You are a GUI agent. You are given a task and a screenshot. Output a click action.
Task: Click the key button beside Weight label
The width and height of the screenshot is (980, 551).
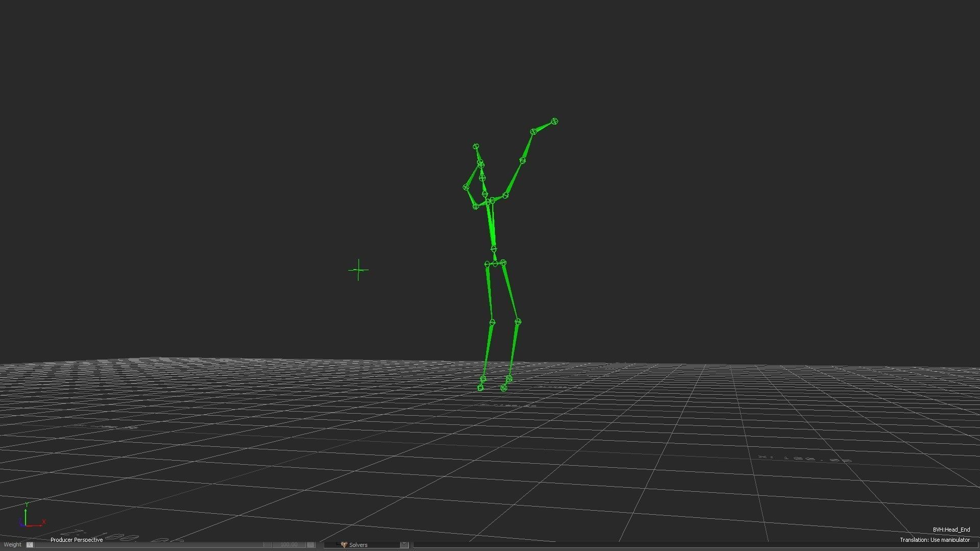click(30, 545)
